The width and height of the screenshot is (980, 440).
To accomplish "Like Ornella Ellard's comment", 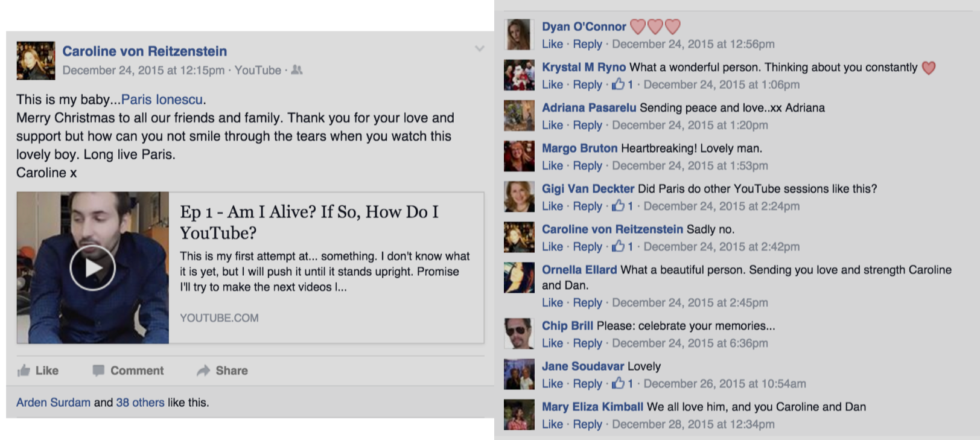I will pyautogui.click(x=552, y=302).
